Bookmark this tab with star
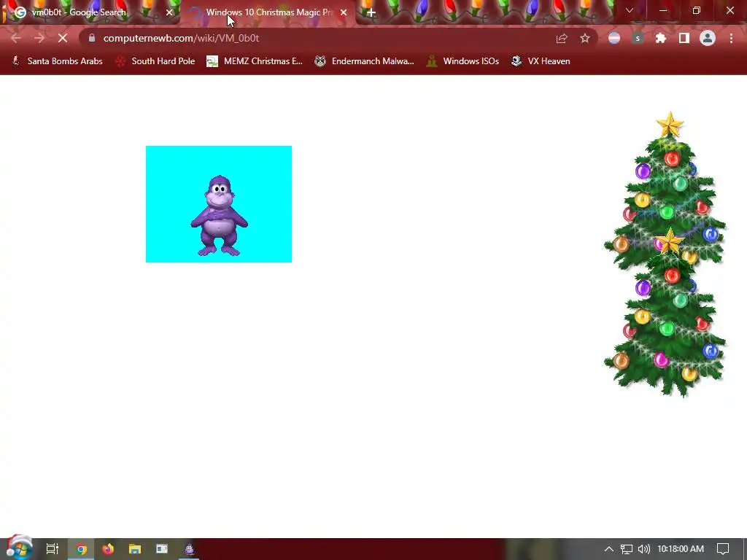Viewport: 747px width, 560px height. [585, 39]
